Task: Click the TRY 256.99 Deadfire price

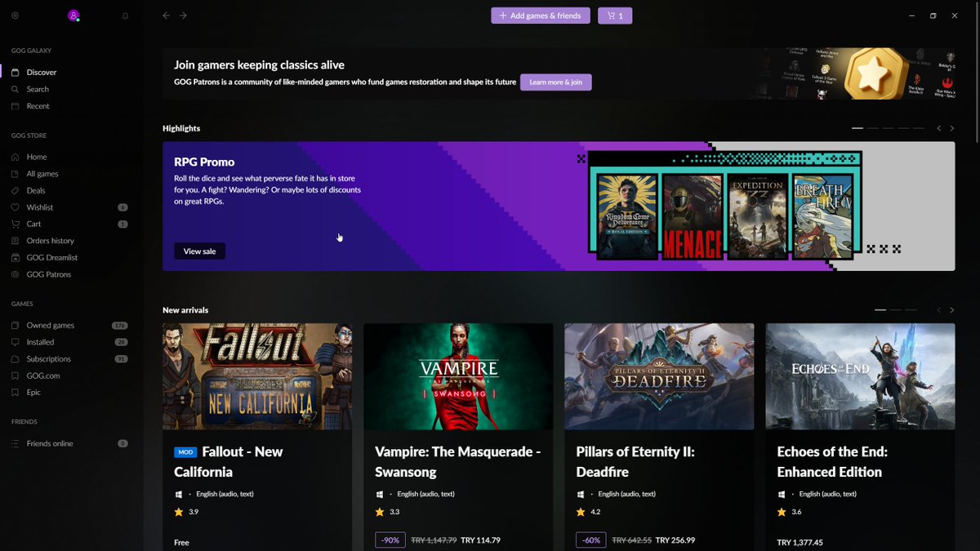Action: pos(675,540)
